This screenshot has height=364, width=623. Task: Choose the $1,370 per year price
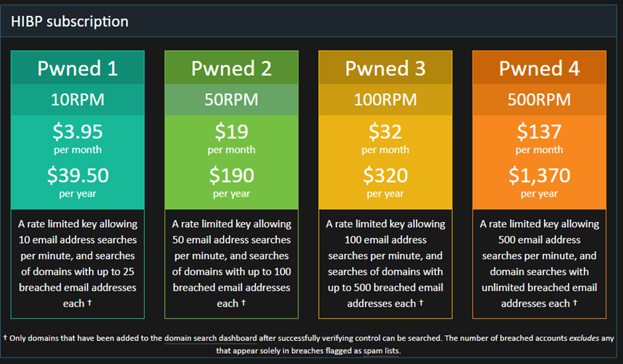pos(539,182)
